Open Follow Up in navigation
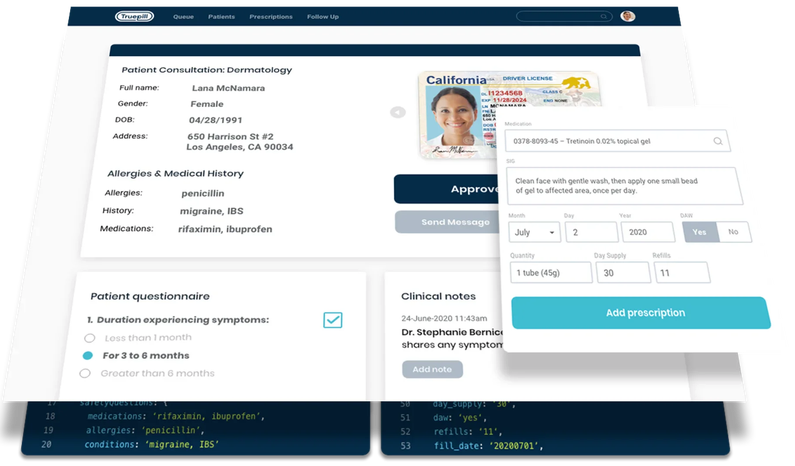The width and height of the screenshot is (795, 466). point(322,17)
